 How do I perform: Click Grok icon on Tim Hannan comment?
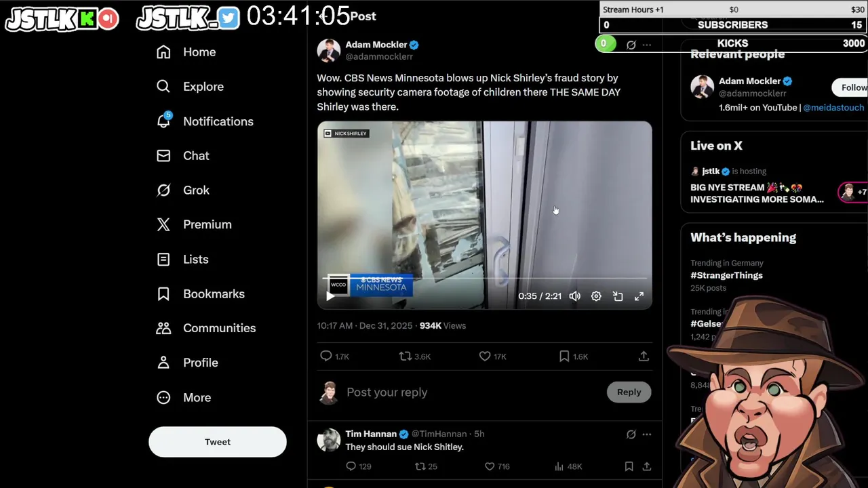[631, 434]
